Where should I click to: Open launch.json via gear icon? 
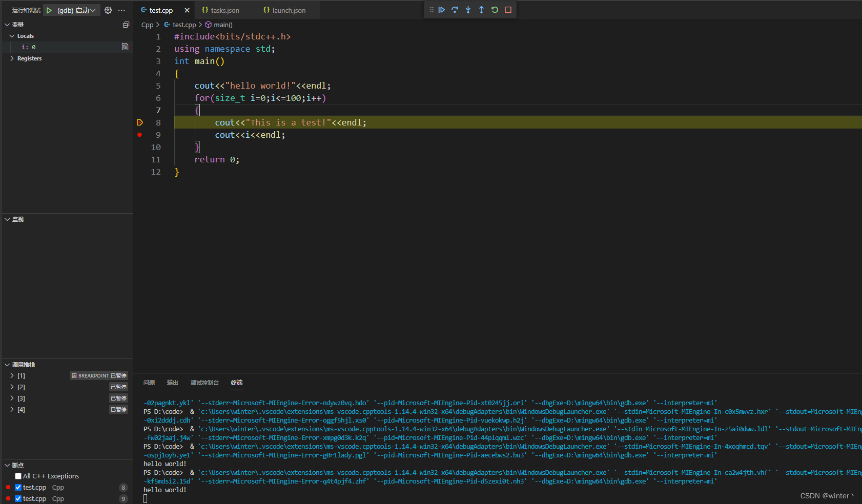tap(108, 10)
